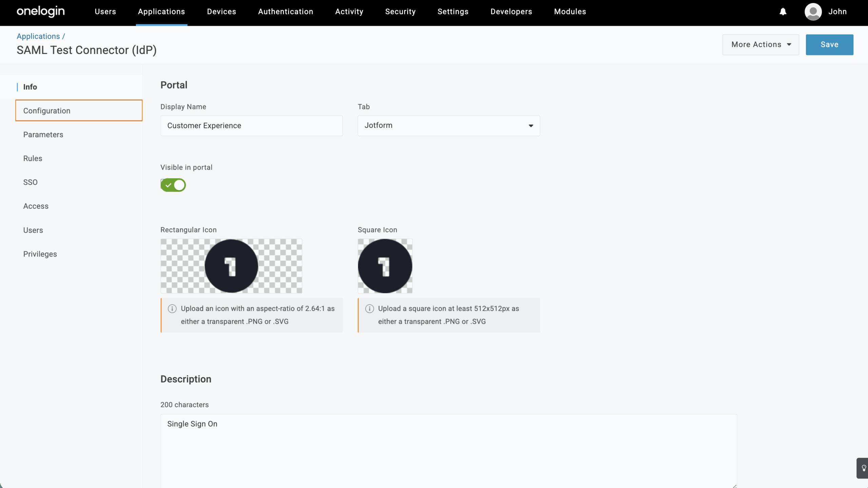Switch to the Devices menu

(221, 12)
